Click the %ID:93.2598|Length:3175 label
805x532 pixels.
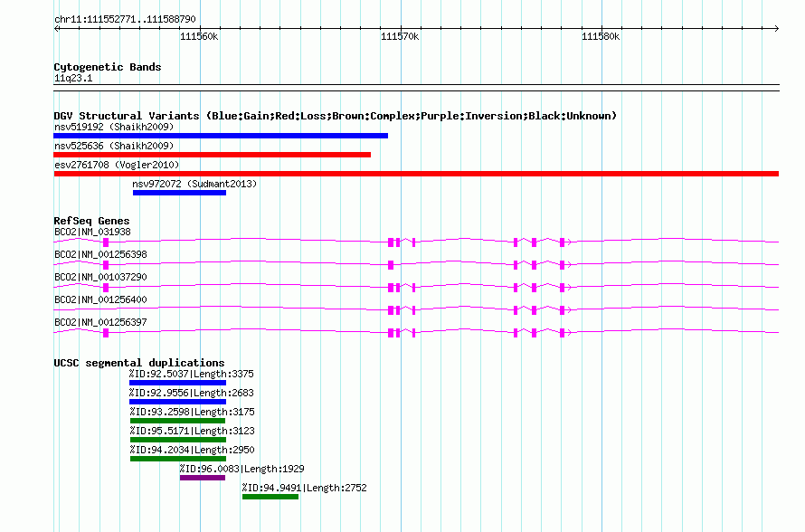click(193, 413)
